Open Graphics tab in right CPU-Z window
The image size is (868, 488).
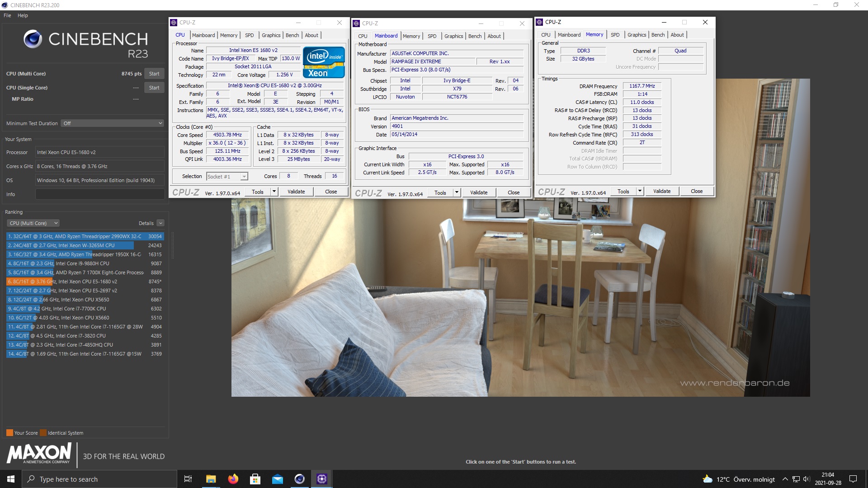637,35
